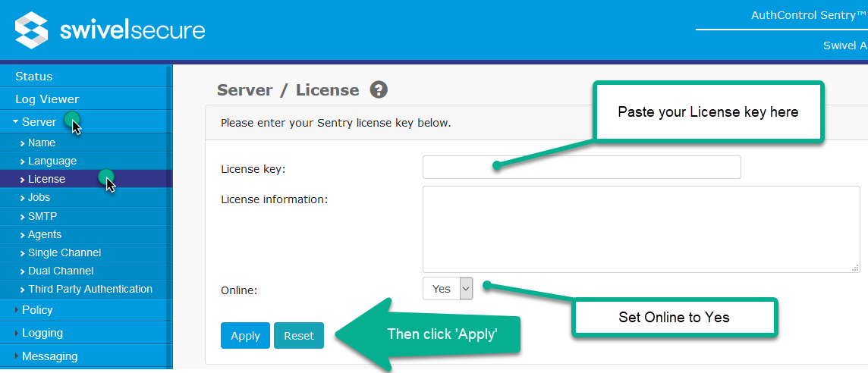Expand the Logging menu section
Screen dimensions: 868x373
click(x=42, y=333)
